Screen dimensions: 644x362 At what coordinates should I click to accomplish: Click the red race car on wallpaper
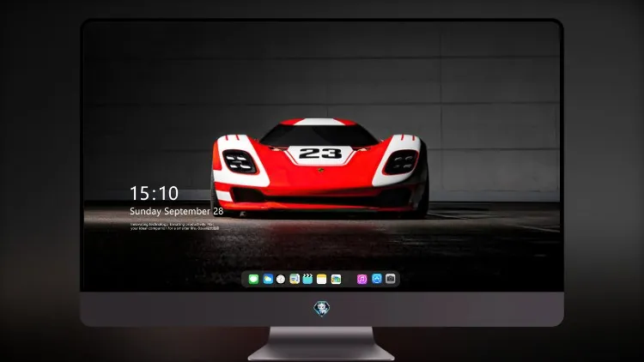coord(319,168)
